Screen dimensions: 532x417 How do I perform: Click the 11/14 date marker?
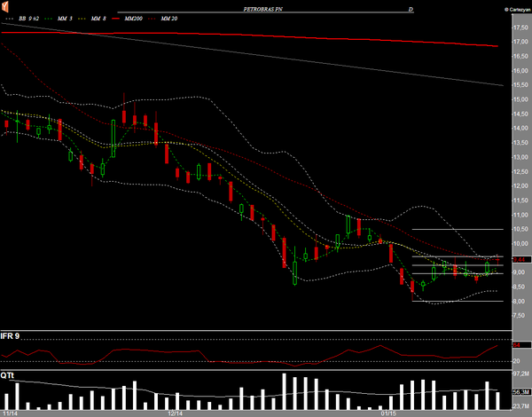12,413
